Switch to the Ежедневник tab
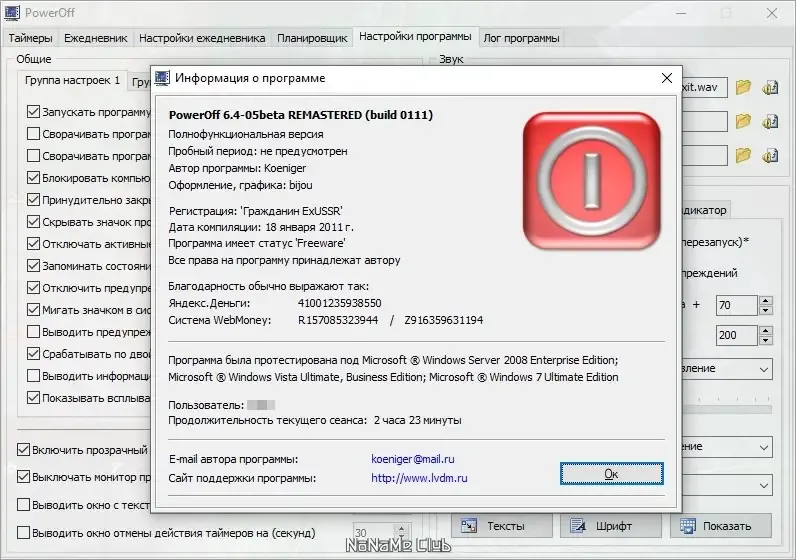 point(95,38)
